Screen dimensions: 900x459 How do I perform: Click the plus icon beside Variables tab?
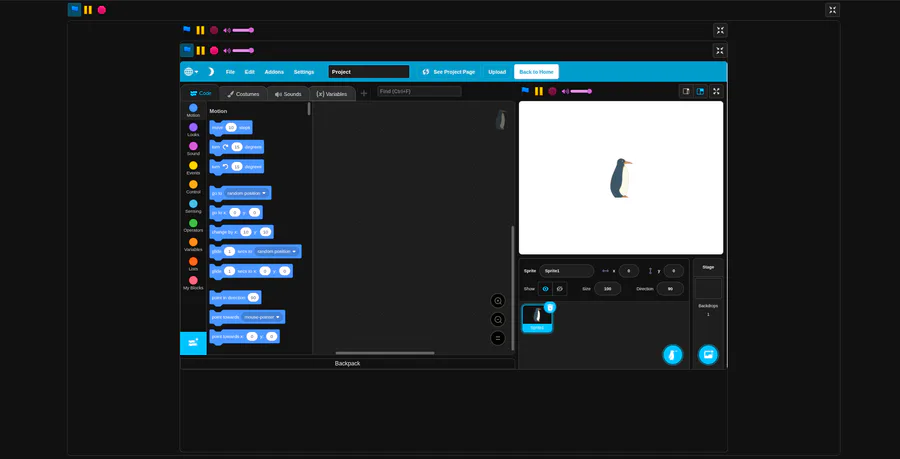click(x=364, y=93)
